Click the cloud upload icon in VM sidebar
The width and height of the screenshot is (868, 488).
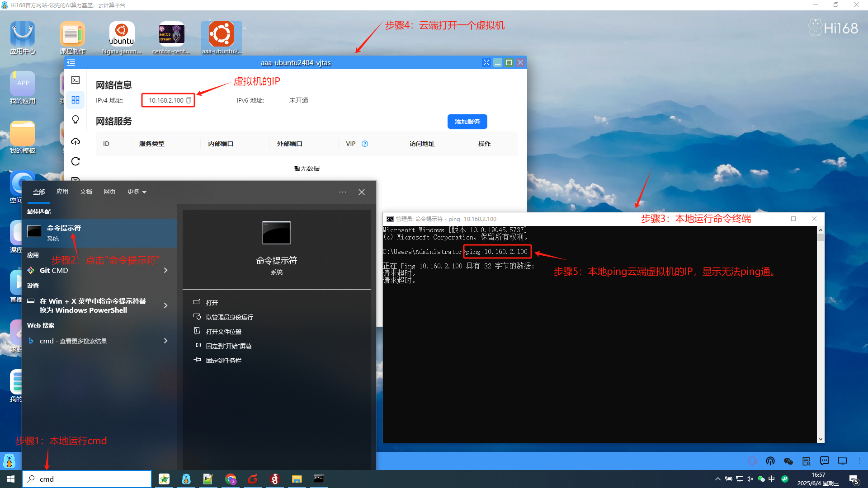click(x=75, y=141)
